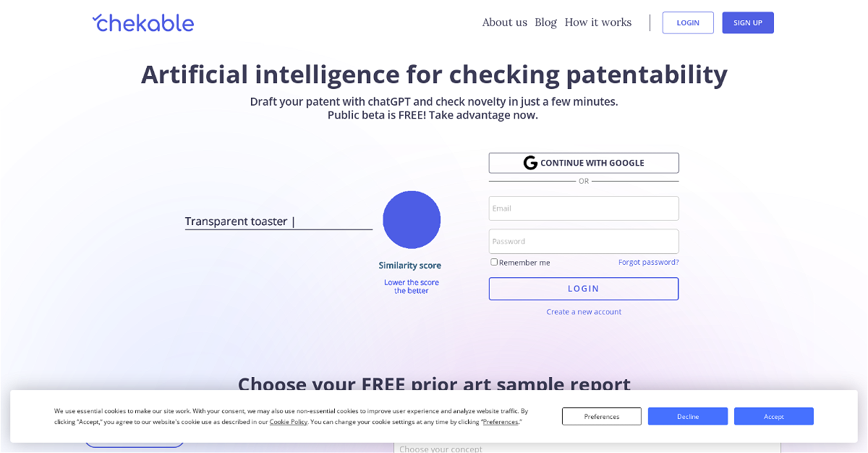Viewport: 868px width, 453px height.
Task: Click the Transparent toaster text field
Action: [x=278, y=221]
